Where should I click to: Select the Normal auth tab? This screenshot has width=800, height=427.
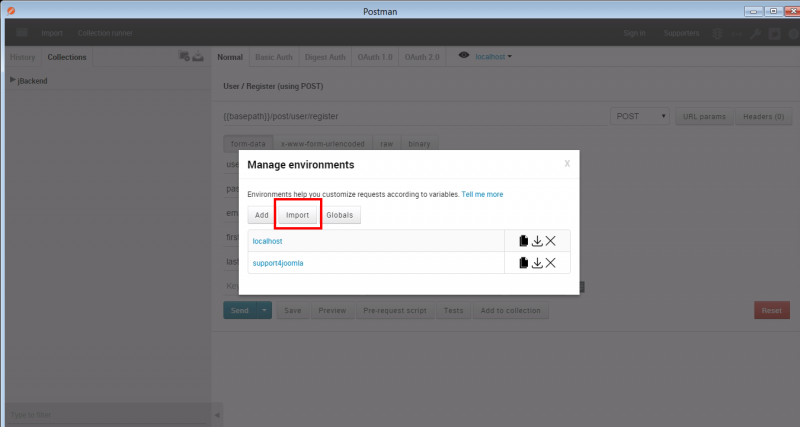click(230, 57)
